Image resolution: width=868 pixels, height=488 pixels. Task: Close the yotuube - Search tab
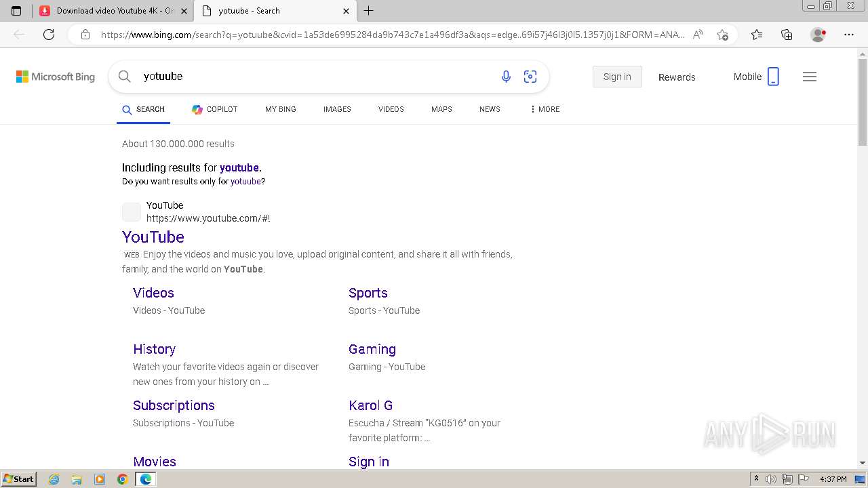coord(346,11)
